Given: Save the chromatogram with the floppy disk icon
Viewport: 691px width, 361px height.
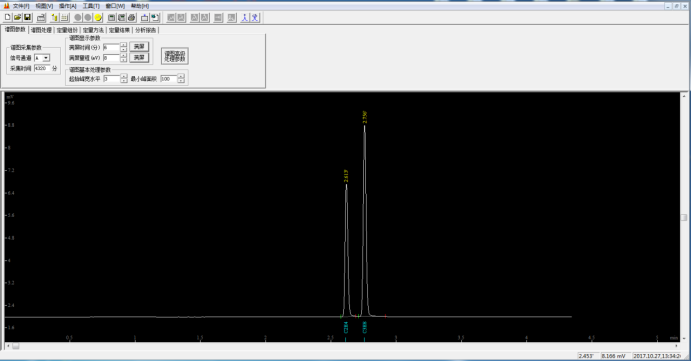Looking at the screenshot, I should point(27,18).
